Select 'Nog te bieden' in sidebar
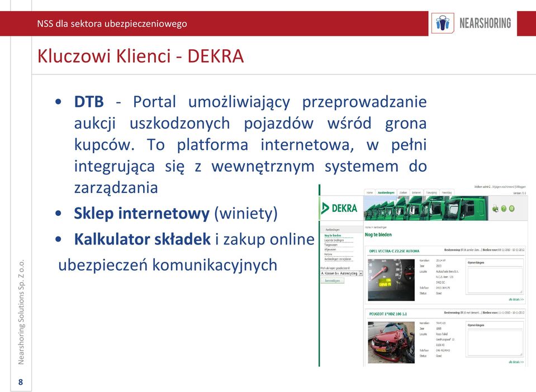This screenshot has width=536, height=392. [333, 235]
